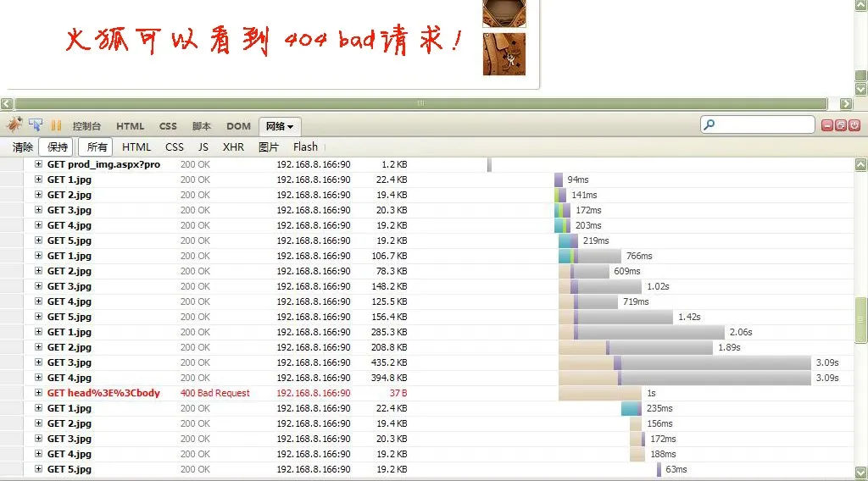The height and width of the screenshot is (481, 868).
Task: Expand the 394.8 KB GET 4.jpg request
Action: pyautogui.click(x=38, y=378)
